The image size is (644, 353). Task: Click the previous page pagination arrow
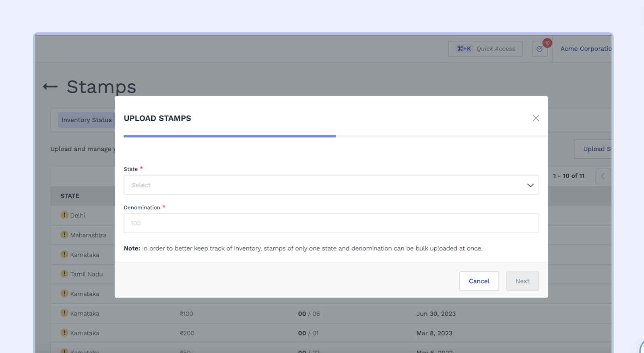[x=603, y=176]
